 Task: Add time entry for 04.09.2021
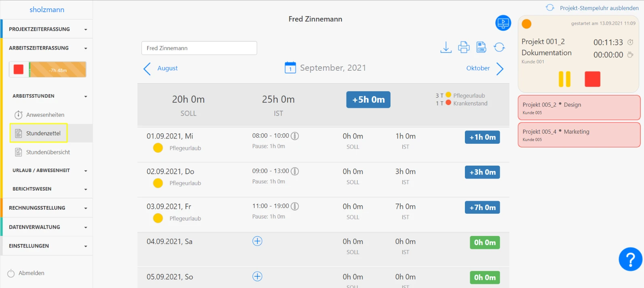pyautogui.click(x=258, y=241)
